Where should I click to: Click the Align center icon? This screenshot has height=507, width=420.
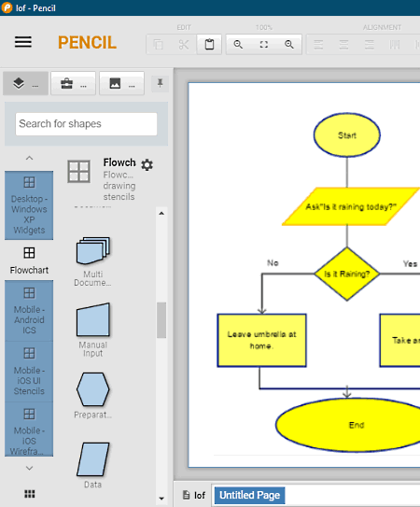343,44
